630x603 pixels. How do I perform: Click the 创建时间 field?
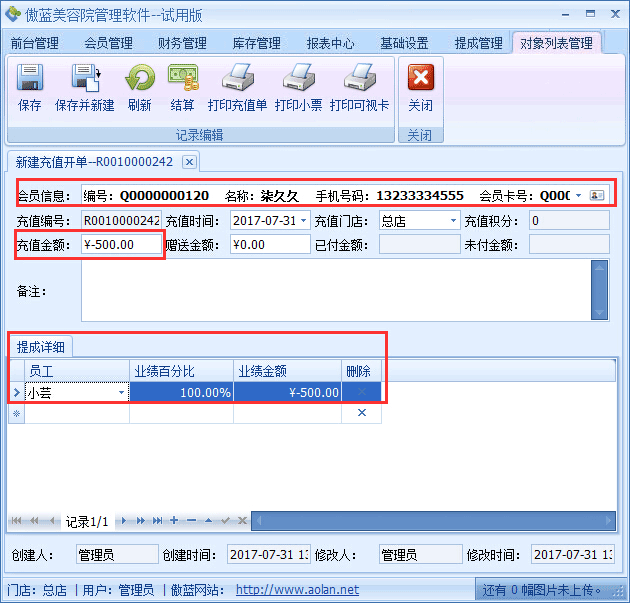pyautogui.click(x=268, y=554)
